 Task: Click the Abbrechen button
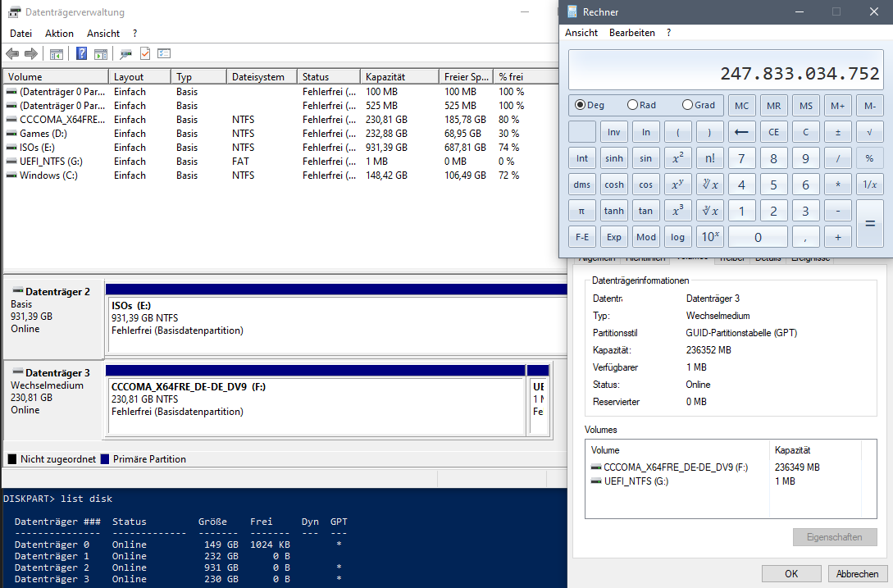[857, 574]
